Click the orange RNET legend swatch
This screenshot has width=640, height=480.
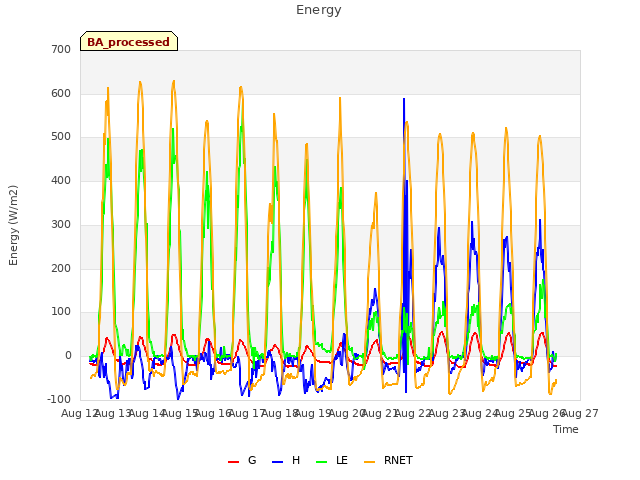pyautogui.click(x=369, y=462)
